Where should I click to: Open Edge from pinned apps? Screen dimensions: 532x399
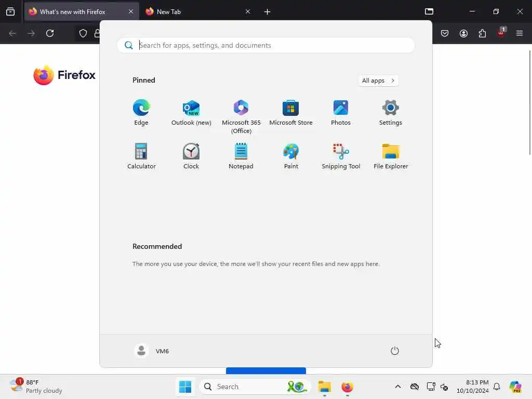141,113
